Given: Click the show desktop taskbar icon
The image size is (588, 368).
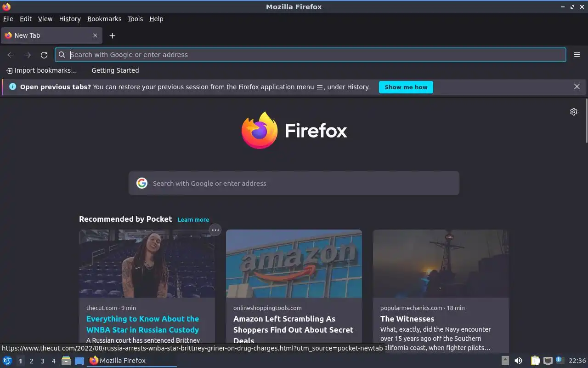Looking at the screenshot, I should pyautogui.click(x=79, y=361).
